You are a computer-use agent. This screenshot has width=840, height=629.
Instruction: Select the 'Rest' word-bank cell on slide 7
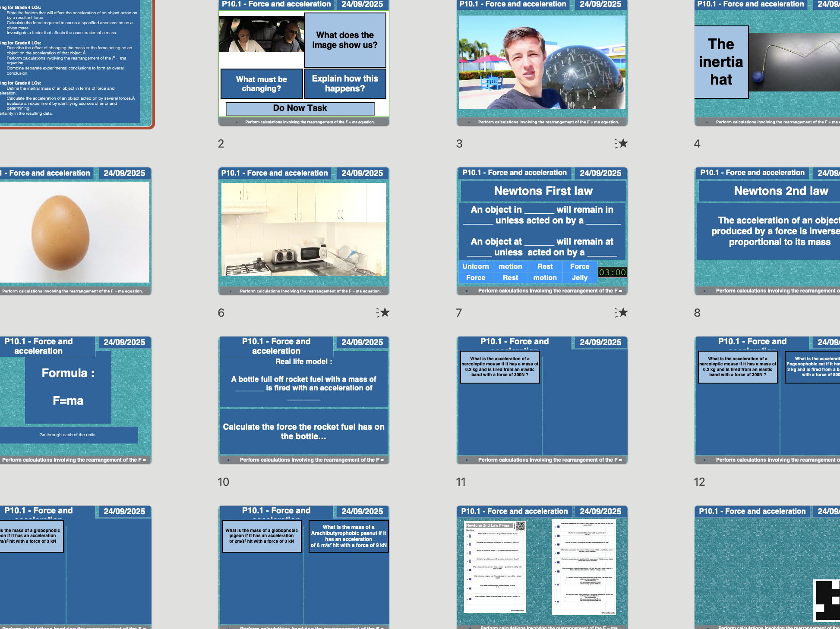tap(545, 266)
